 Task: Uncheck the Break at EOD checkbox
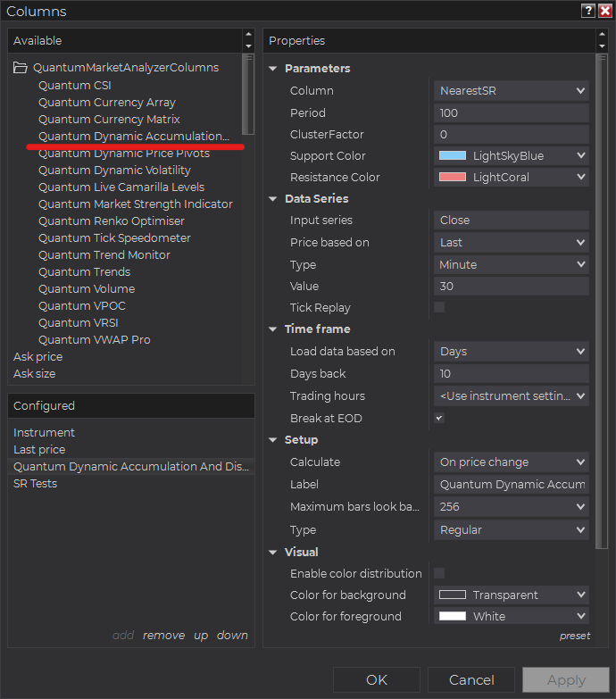(x=439, y=418)
